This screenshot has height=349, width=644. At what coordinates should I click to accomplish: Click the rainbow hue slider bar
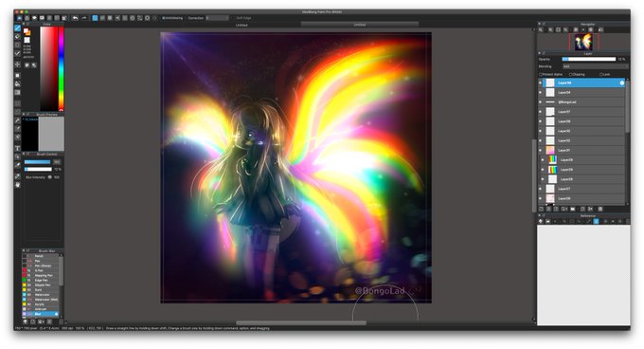pyautogui.click(x=62, y=68)
